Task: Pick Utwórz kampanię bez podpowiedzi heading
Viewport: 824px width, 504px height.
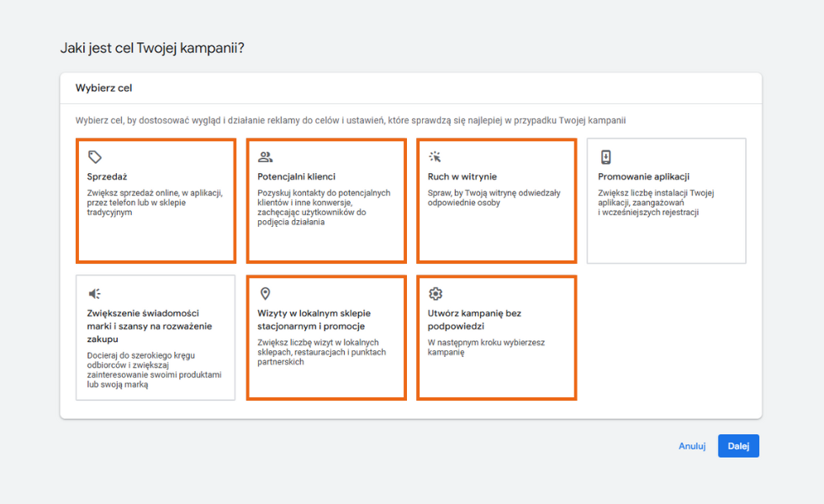Action: (x=474, y=319)
